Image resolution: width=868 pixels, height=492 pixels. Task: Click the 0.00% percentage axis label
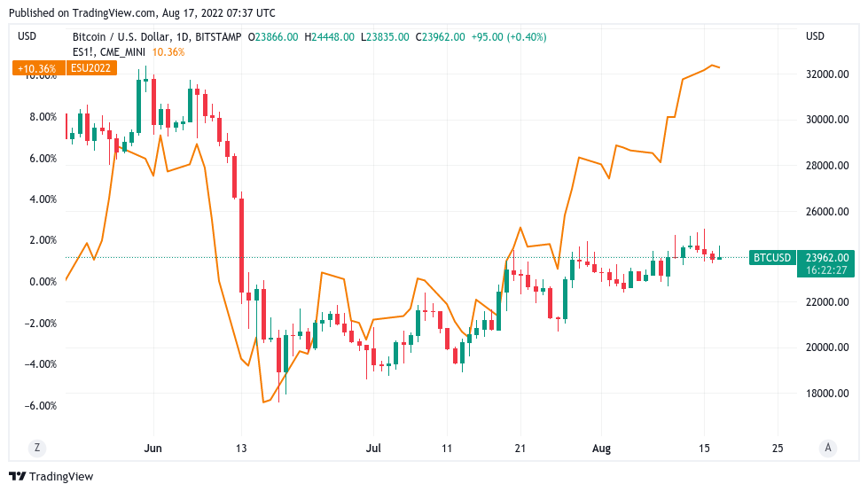(x=43, y=282)
